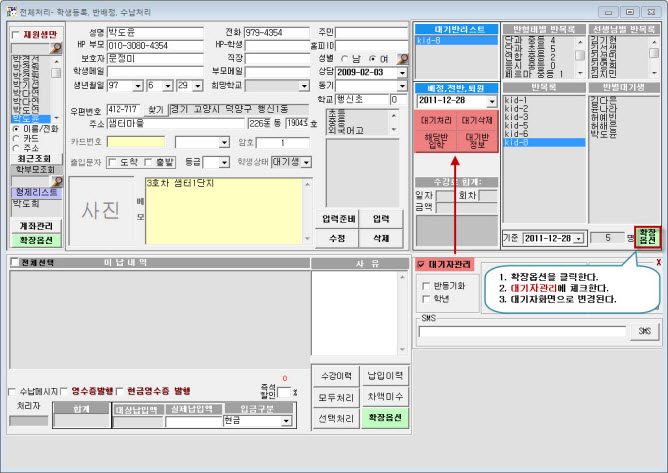Click the red X above the instruction callout

[657, 263]
